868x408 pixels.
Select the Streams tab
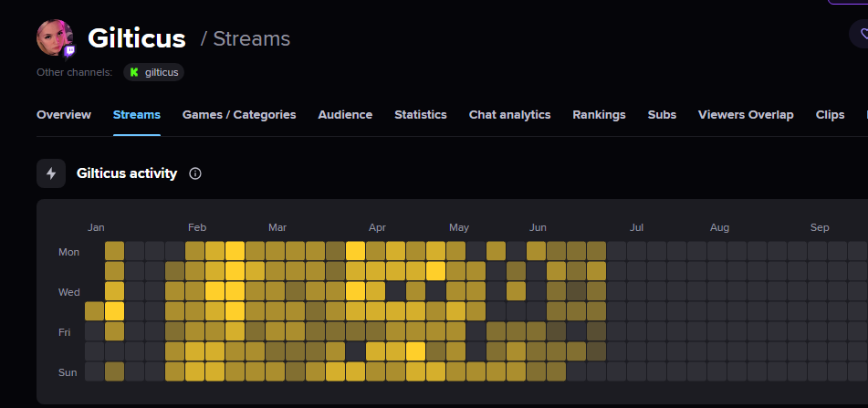(x=137, y=115)
